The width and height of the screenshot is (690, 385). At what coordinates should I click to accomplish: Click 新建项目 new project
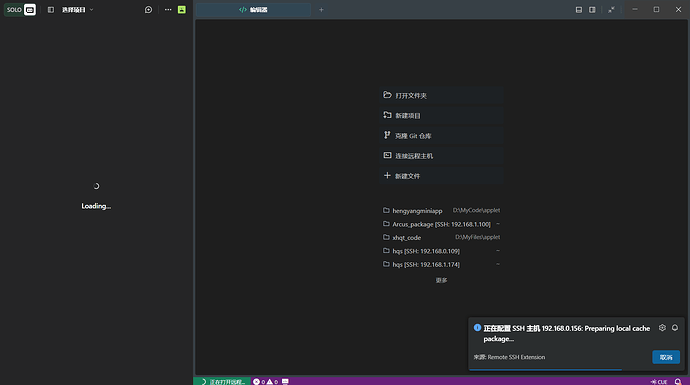pos(441,116)
